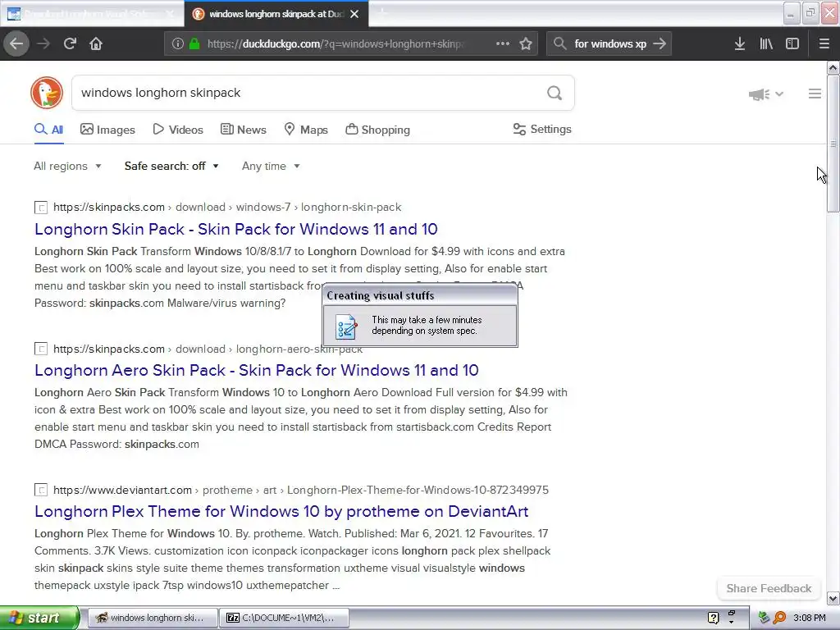This screenshot has height=630, width=840.
Task: Click favicon beside first skinpacks.com result
Action: click(x=41, y=208)
